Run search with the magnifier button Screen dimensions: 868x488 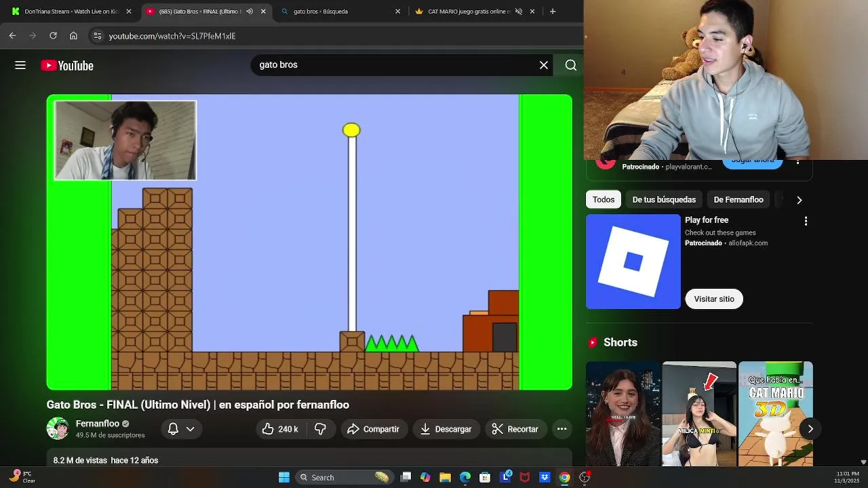(x=570, y=65)
